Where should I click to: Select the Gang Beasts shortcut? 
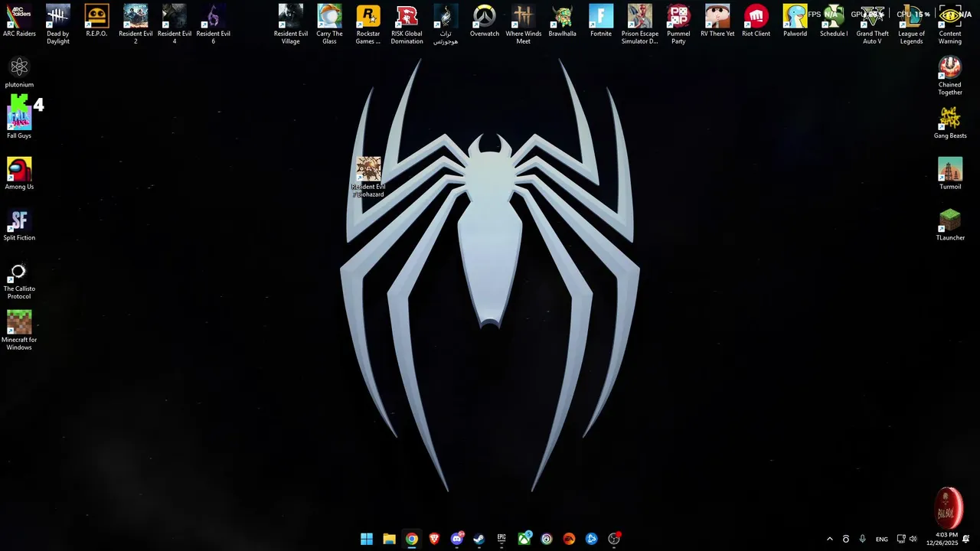click(950, 122)
